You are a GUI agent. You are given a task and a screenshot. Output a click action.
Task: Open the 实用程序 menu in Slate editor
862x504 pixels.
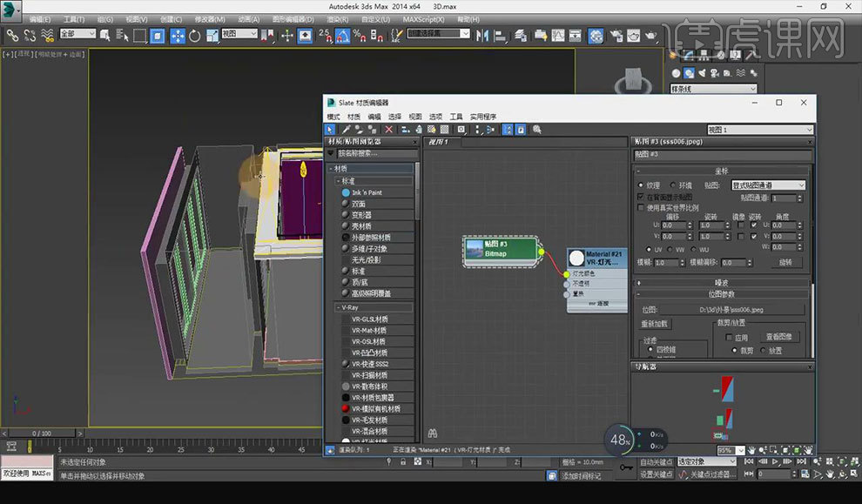pyautogui.click(x=483, y=117)
